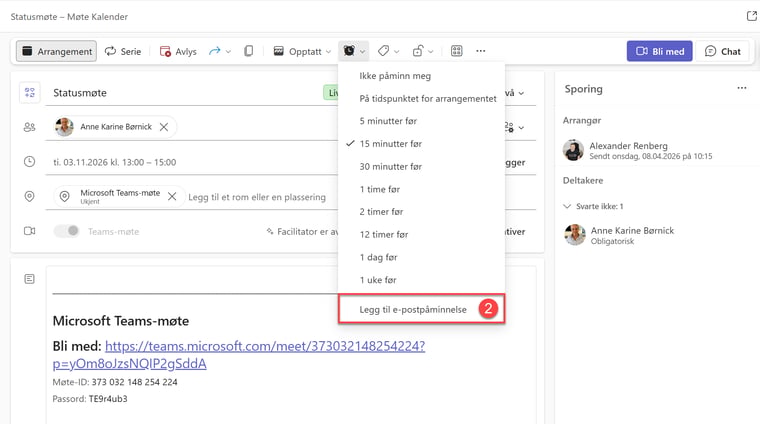Click the blue forward arrow icon
This screenshot has width=760, height=424.
214,51
